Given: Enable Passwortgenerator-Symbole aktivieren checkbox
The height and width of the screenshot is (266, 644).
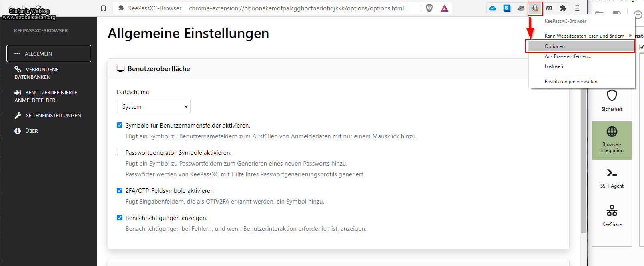Looking at the screenshot, I should pyautogui.click(x=120, y=152).
